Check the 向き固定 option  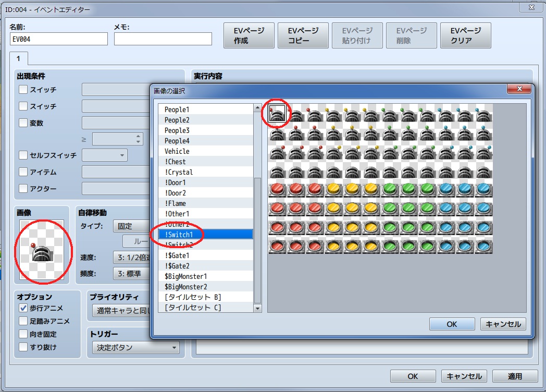point(23,334)
